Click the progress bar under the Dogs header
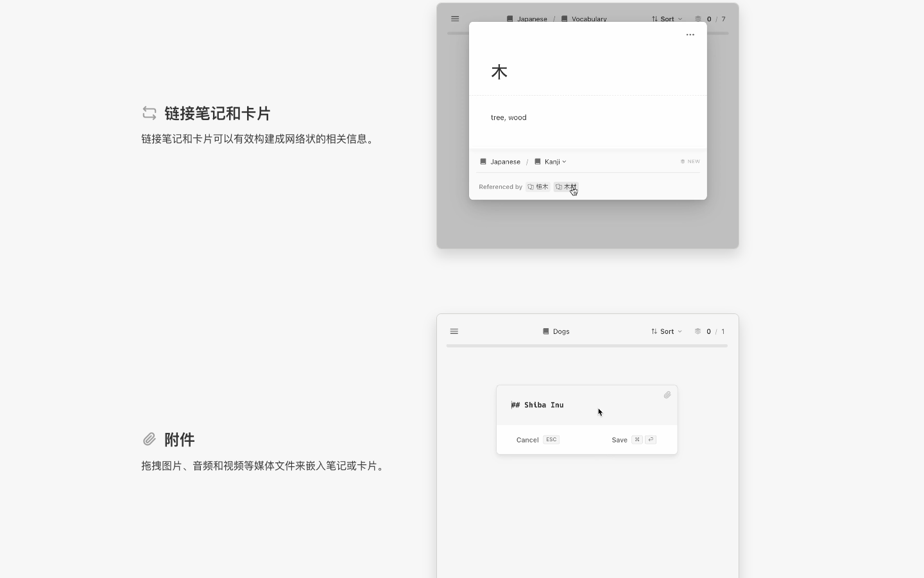 click(586, 346)
